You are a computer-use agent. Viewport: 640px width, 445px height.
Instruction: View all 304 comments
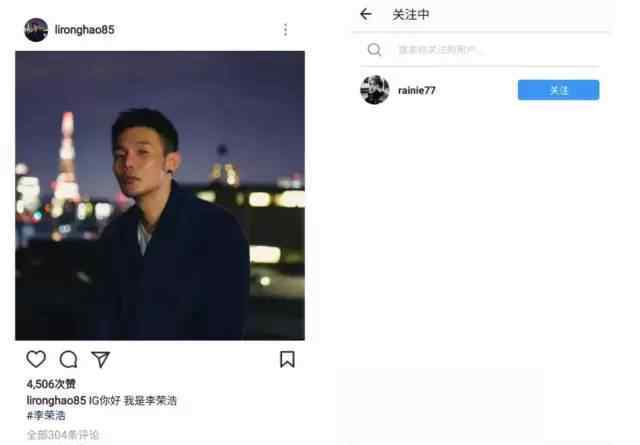(x=63, y=435)
